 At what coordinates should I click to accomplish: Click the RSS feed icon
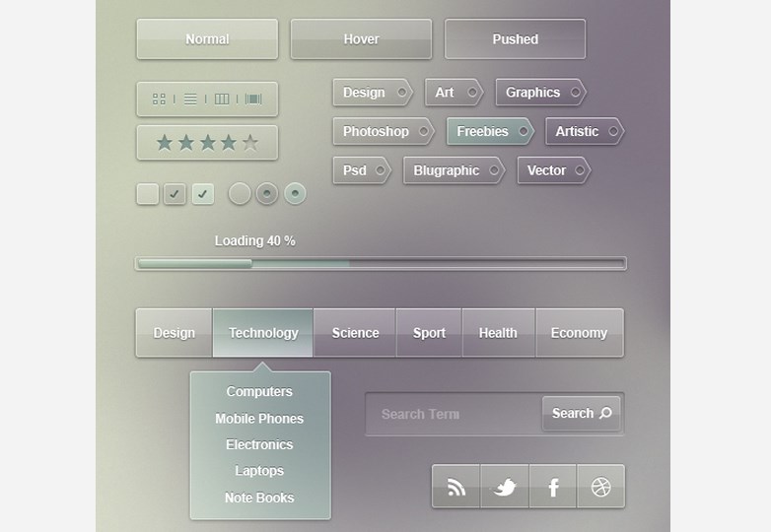pyautogui.click(x=456, y=487)
